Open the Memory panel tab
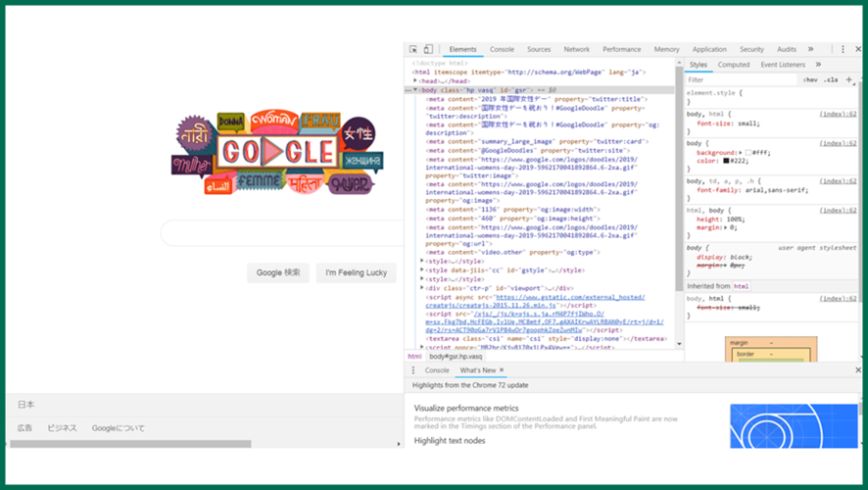Screen dimensions: 868x490 (x=666, y=49)
